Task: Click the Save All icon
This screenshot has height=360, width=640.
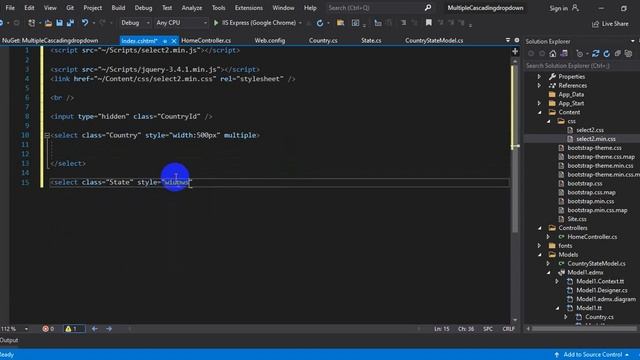Action: pyautogui.click(x=71, y=23)
